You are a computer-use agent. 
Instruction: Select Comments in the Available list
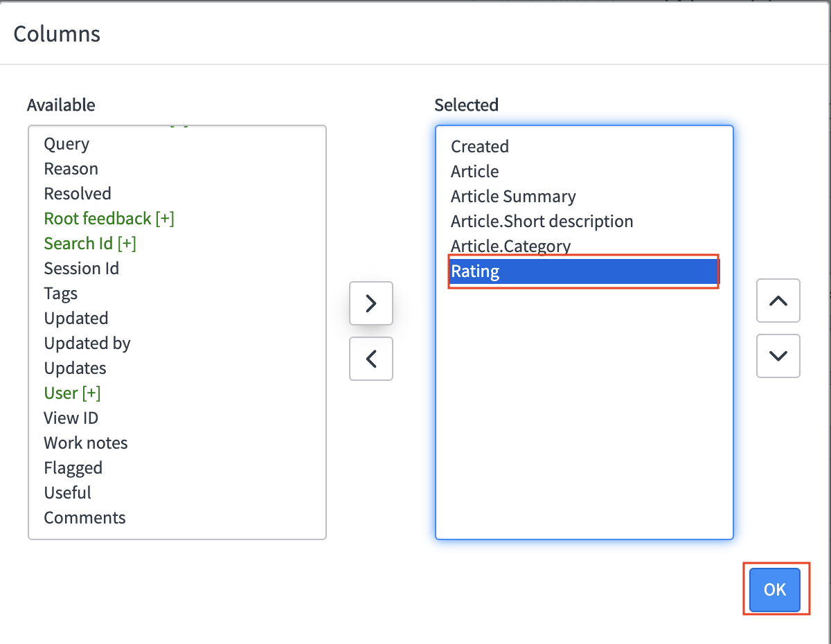[84, 518]
